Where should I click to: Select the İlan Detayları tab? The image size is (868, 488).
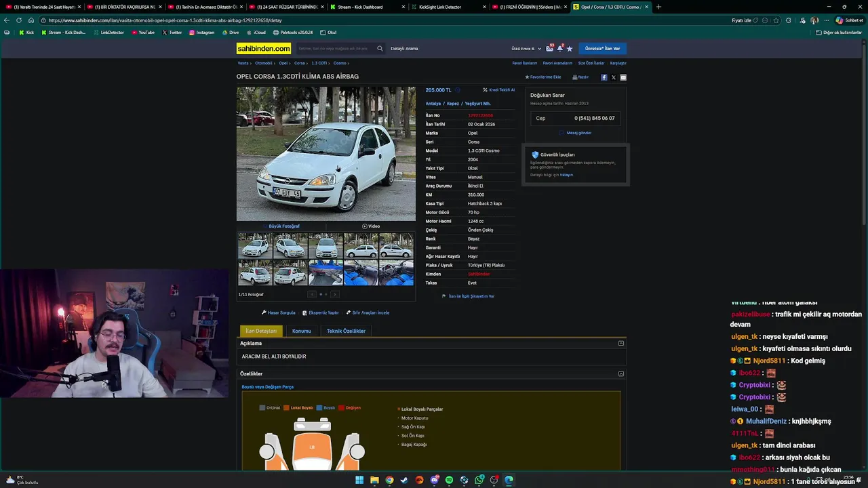coord(261,331)
